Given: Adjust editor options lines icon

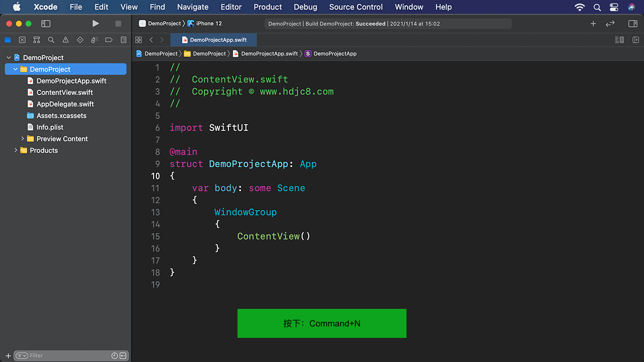Looking at the screenshot, I should tap(619, 40).
